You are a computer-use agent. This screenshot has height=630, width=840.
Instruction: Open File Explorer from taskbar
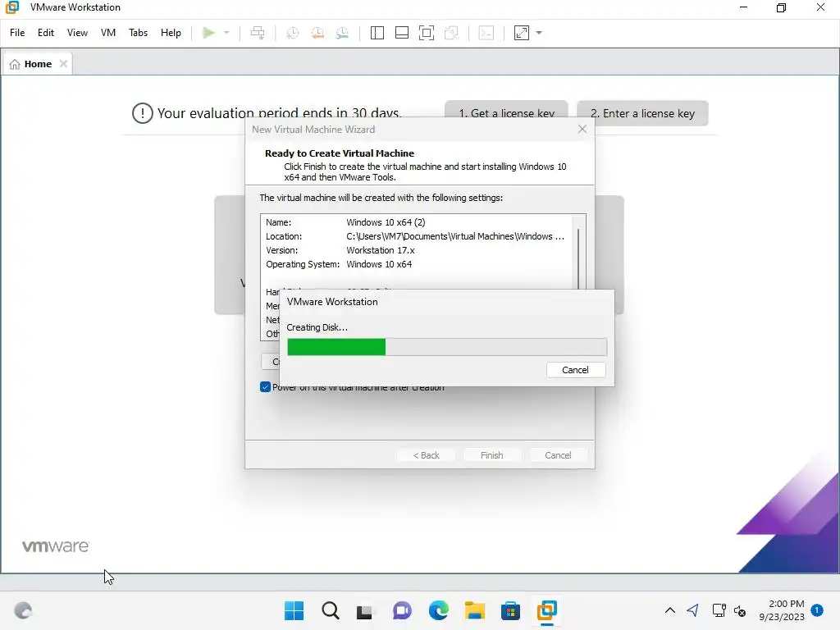[x=475, y=610]
